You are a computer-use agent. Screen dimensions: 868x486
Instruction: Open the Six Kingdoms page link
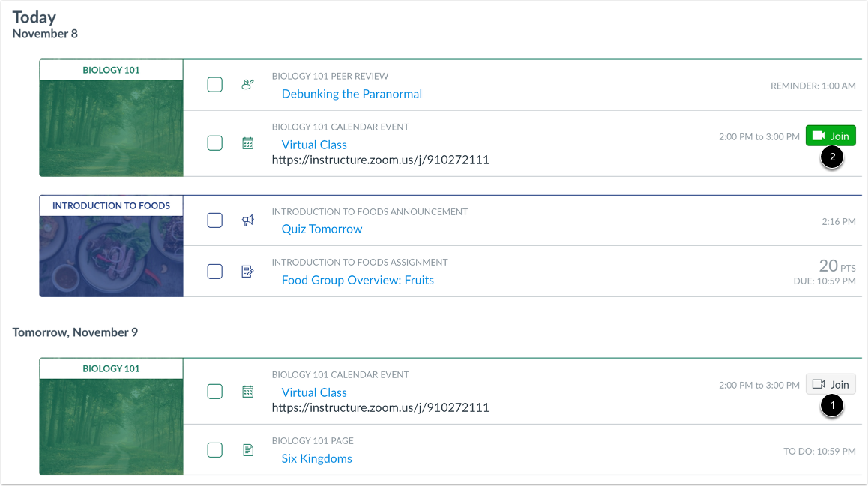[x=316, y=458]
